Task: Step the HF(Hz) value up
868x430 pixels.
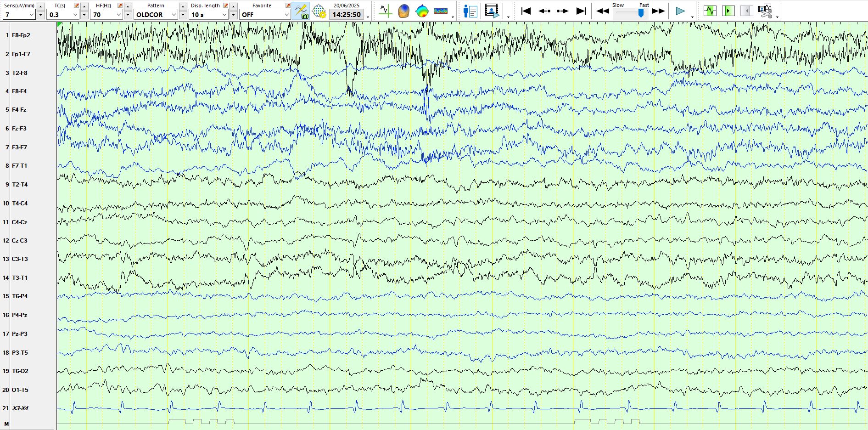Action: [x=128, y=6]
